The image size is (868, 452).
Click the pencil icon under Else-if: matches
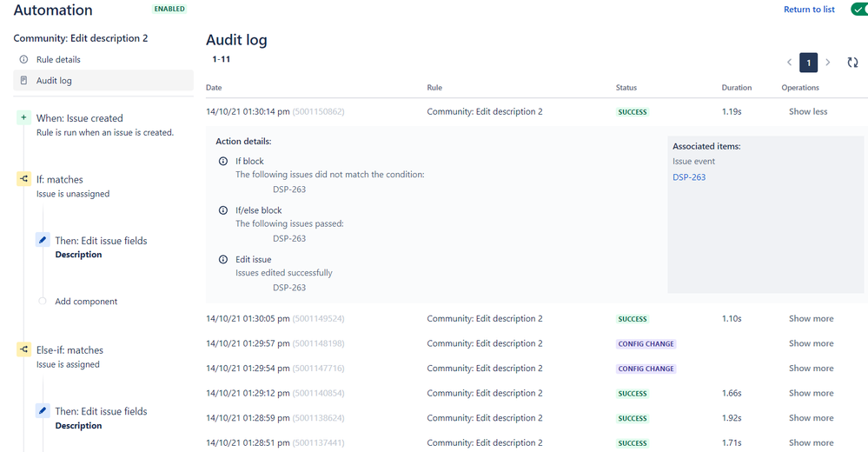pyautogui.click(x=43, y=410)
